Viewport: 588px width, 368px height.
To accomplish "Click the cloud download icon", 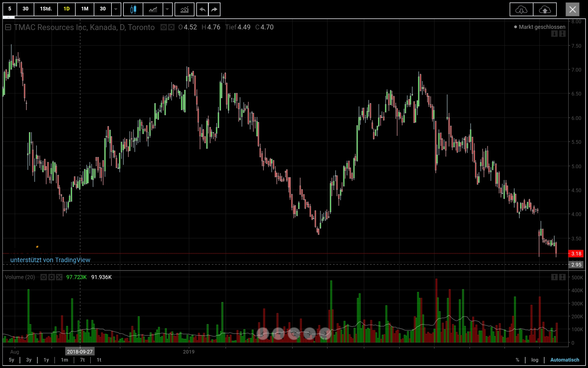I will tap(521, 10).
